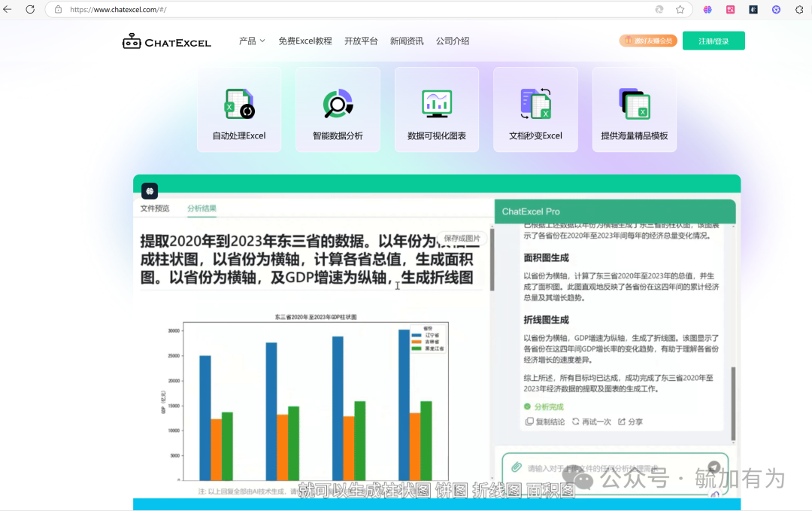The width and height of the screenshot is (812, 511).
Task: Open the dark blue extension icon
Action: [x=753, y=9]
